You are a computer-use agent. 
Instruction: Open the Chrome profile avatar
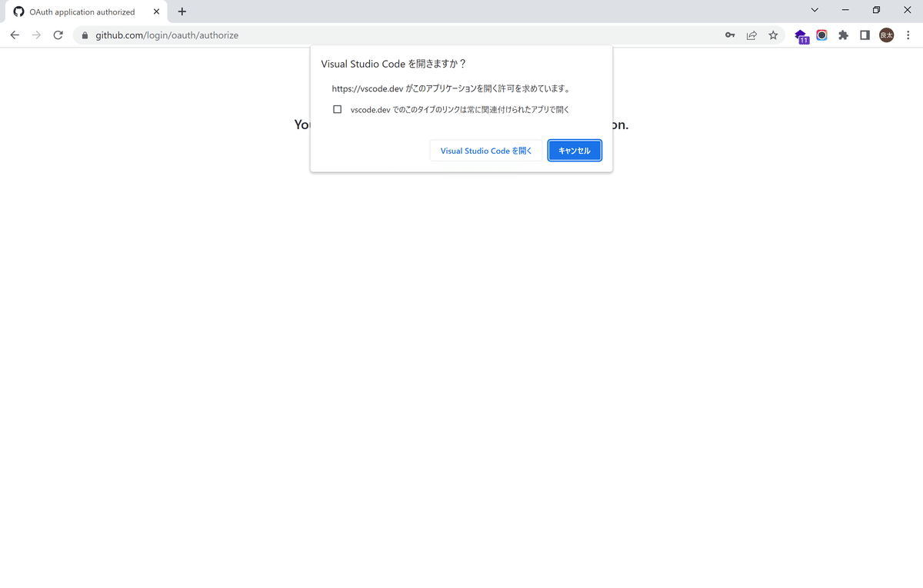(x=886, y=35)
